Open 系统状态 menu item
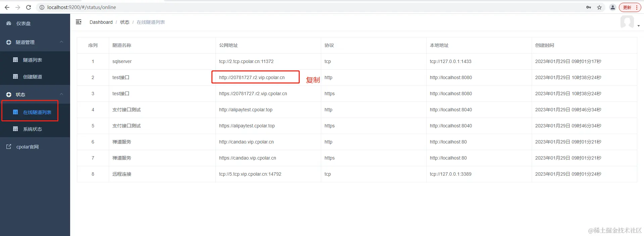This screenshot has height=236, width=644. (35, 129)
